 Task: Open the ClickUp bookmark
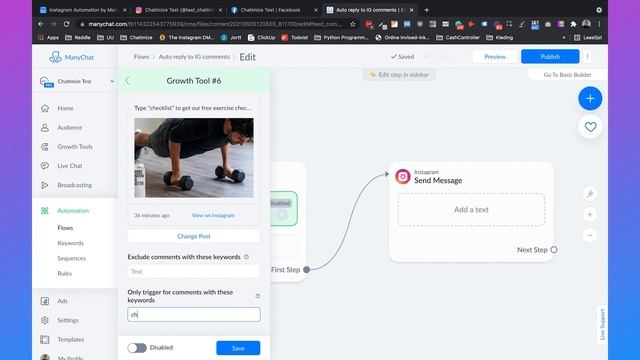click(261, 38)
